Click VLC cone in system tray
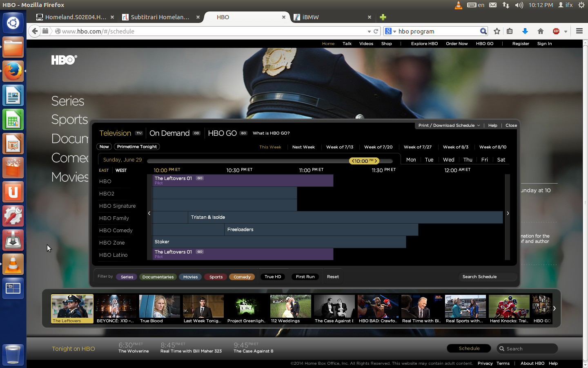The width and height of the screenshot is (588, 368). pos(459,5)
